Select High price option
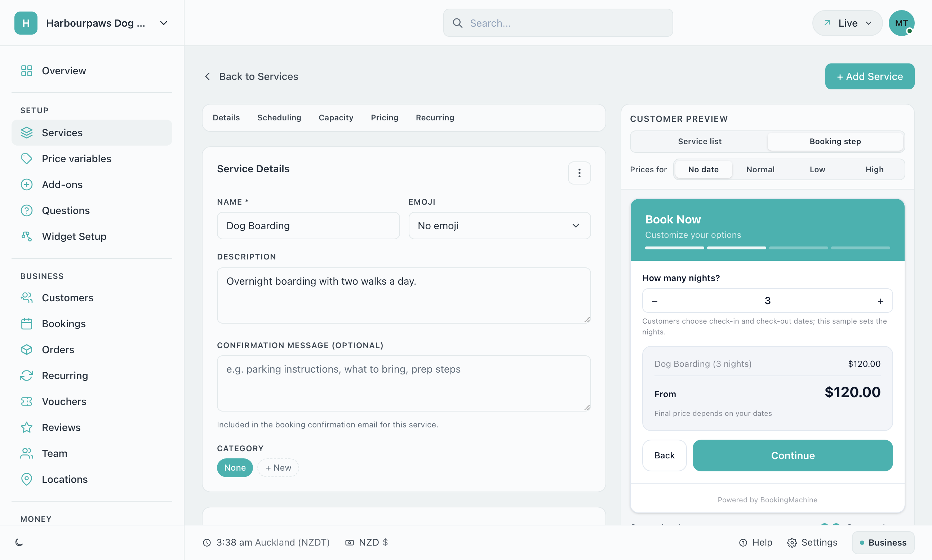 pyautogui.click(x=874, y=169)
